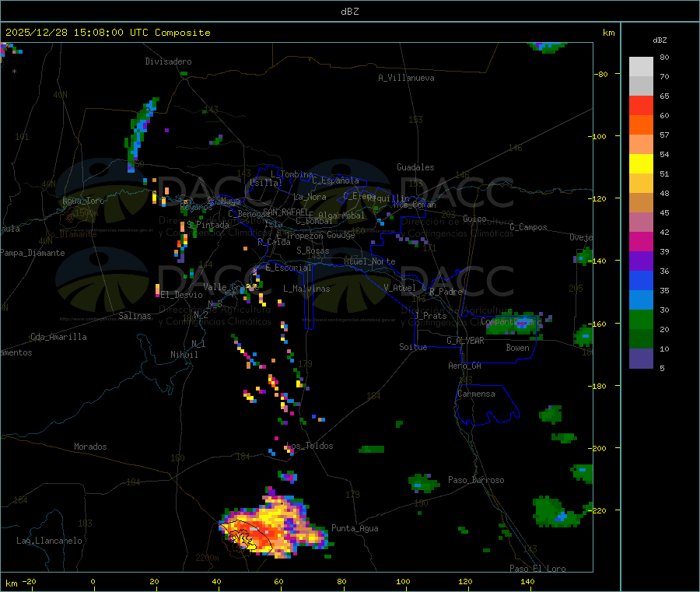This screenshot has height=592, width=700.
Task: Click the red 60-65 dBZ legend swatch
Action: click(641, 105)
